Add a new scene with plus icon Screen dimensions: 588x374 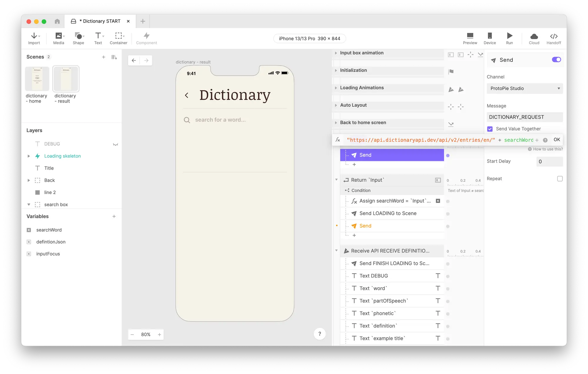pyautogui.click(x=103, y=57)
